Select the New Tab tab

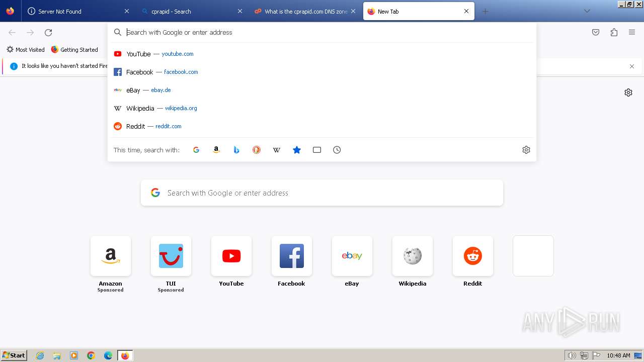pyautogui.click(x=419, y=11)
